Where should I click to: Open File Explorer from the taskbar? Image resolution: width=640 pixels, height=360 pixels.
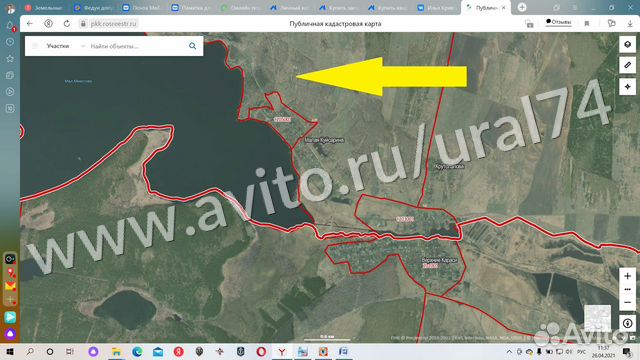point(116,351)
